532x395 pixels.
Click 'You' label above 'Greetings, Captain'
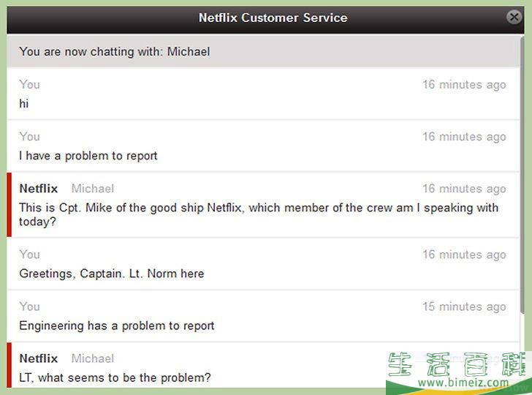(x=29, y=255)
